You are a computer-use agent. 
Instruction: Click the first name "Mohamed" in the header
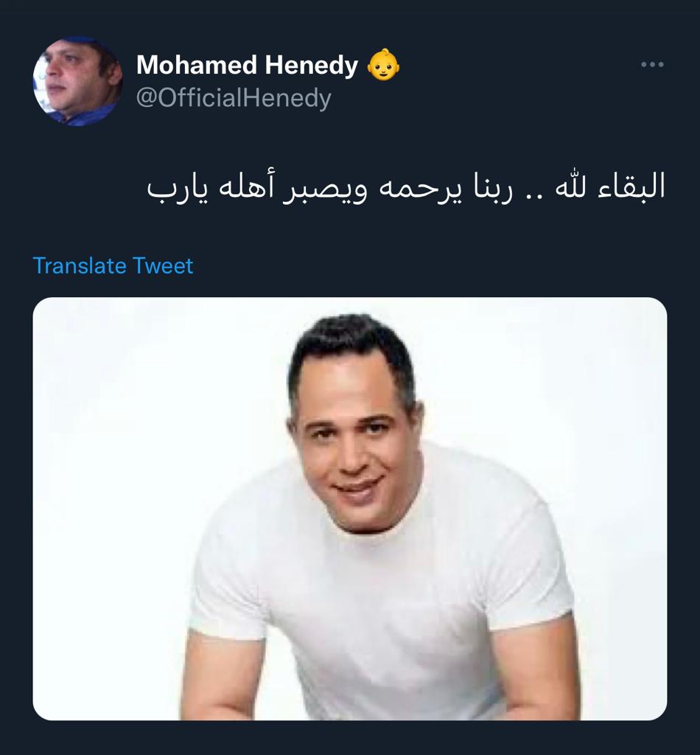pyautogui.click(x=197, y=65)
